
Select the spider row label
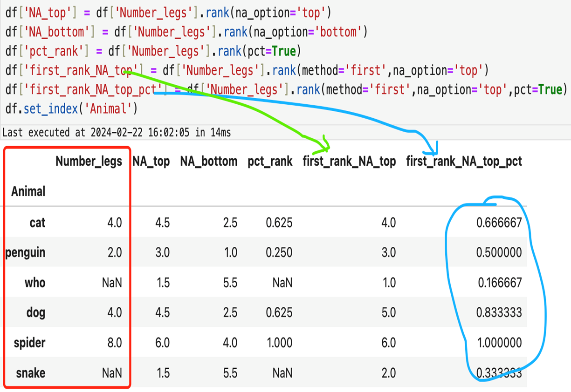click(30, 343)
